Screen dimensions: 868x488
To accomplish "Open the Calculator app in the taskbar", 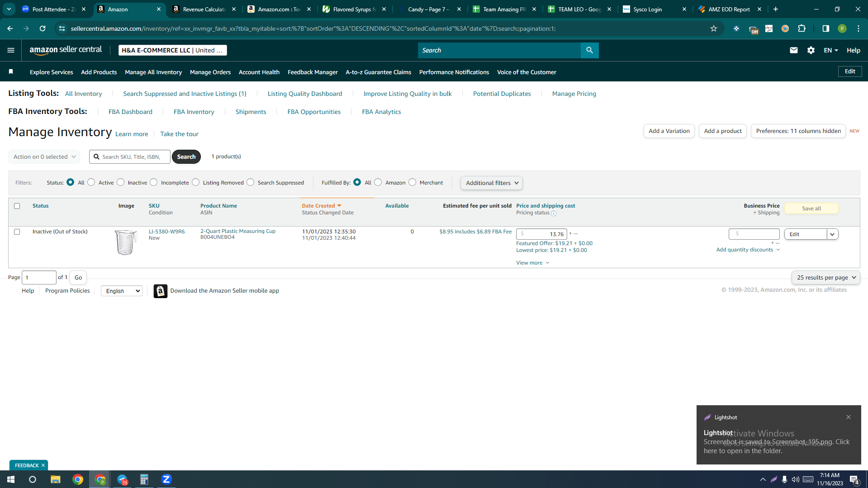I will pyautogui.click(x=144, y=479).
